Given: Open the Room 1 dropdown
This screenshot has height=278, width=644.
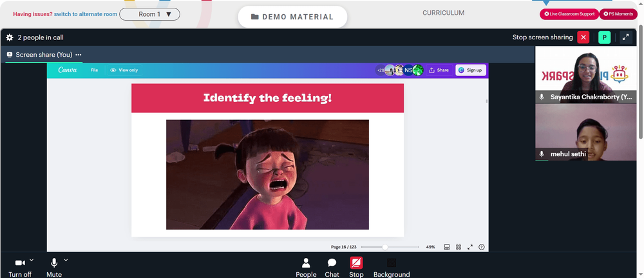Looking at the screenshot, I should [x=149, y=14].
